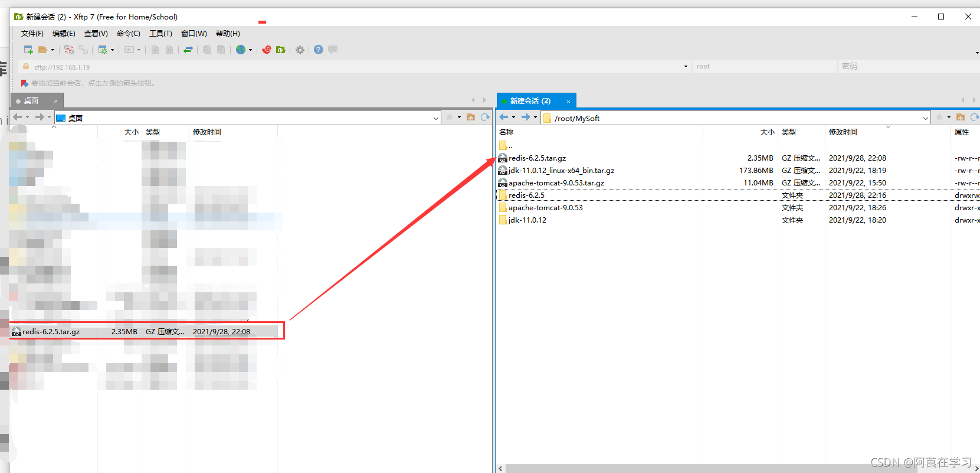Viewport: 980px width, 473px height.
Task: Sort remote files by 大小 column
Action: 767,132
